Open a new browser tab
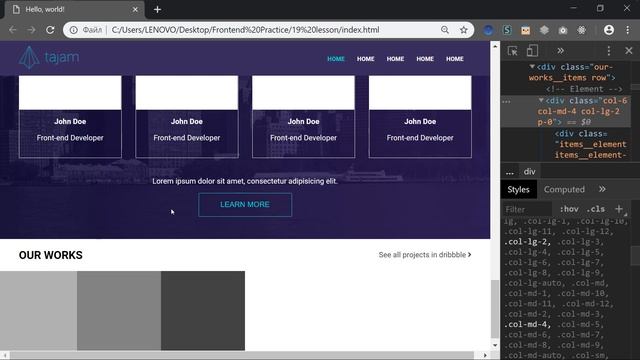Screen dimensions: 640x360 [x=158, y=9]
